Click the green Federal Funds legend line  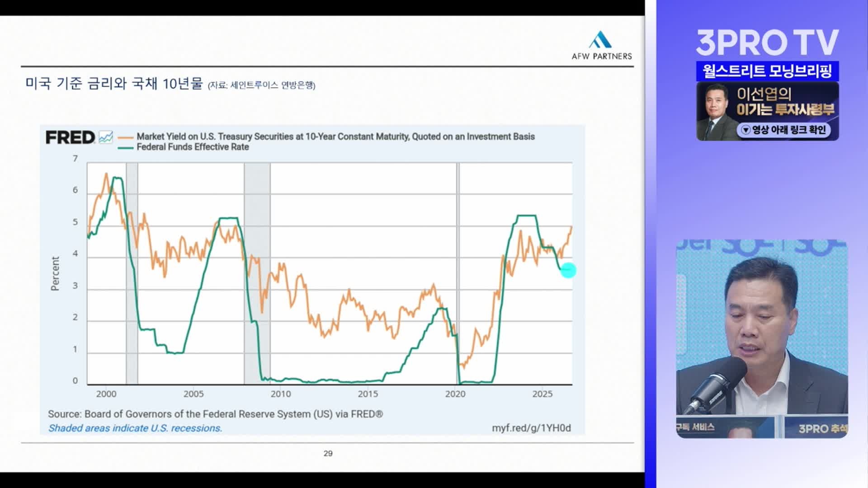125,147
